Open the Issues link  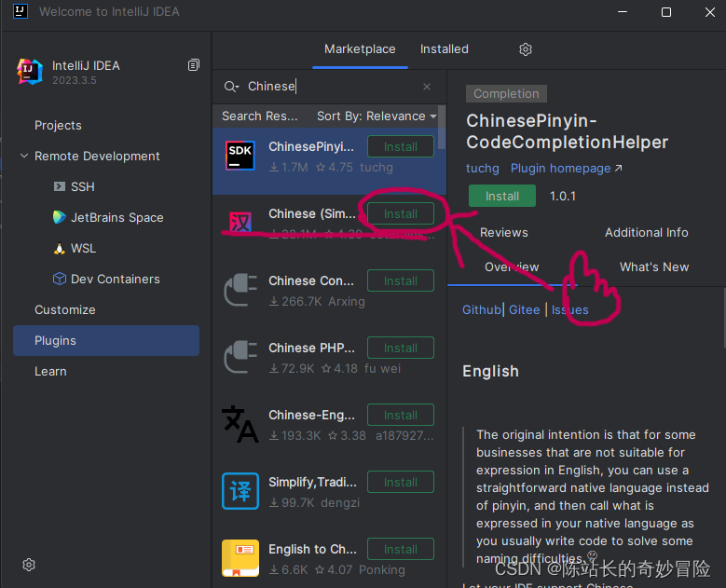point(569,309)
